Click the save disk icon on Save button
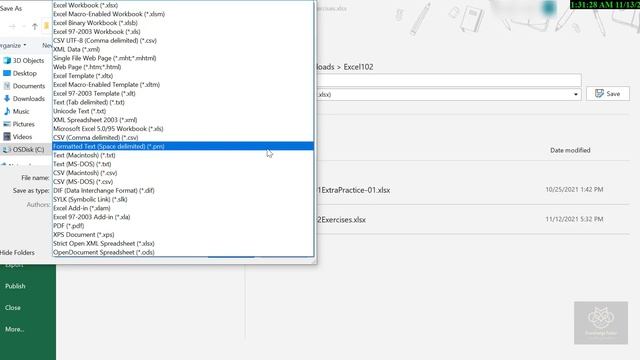The width and height of the screenshot is (640, 360). pyautogui.click(x=599, y=94)
